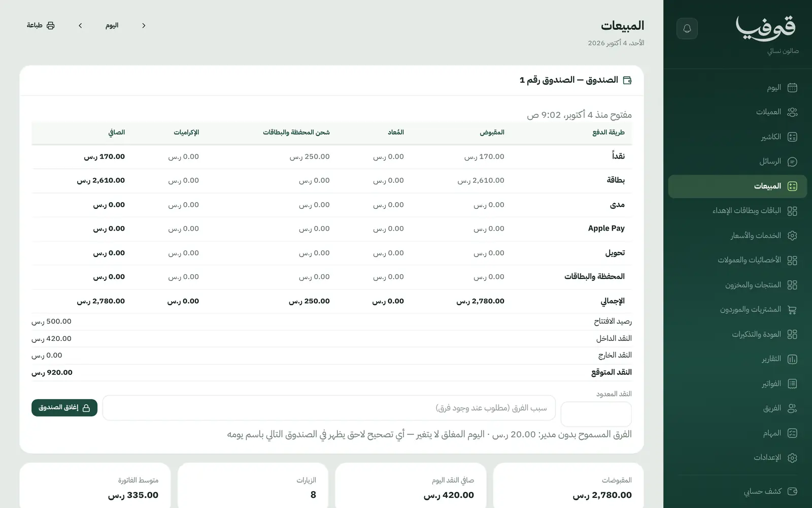812x508 pixels.
Task: Click the الزيارات count 8
Action: click(x=313, y=495)
